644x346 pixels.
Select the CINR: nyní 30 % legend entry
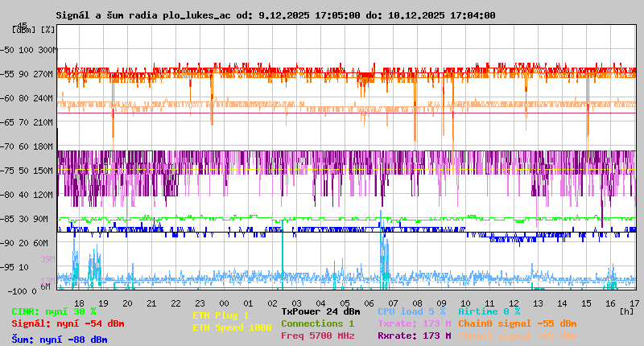click(x=54, y=312)
